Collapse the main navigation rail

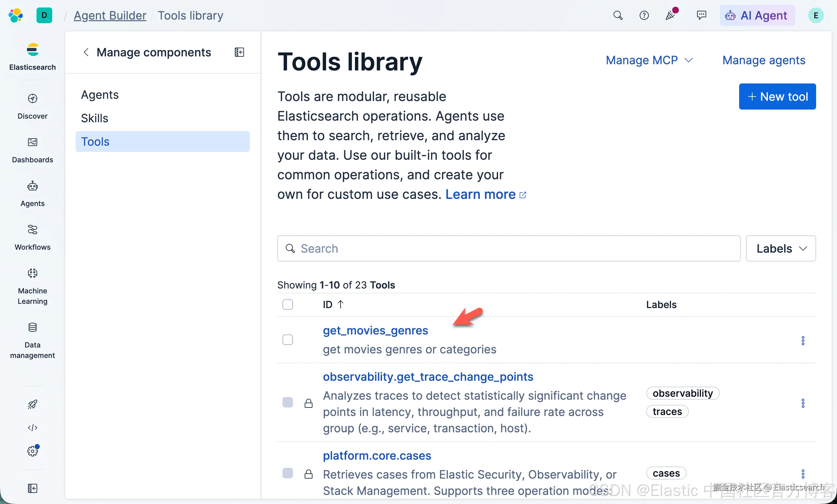click(x=33, y=488)
